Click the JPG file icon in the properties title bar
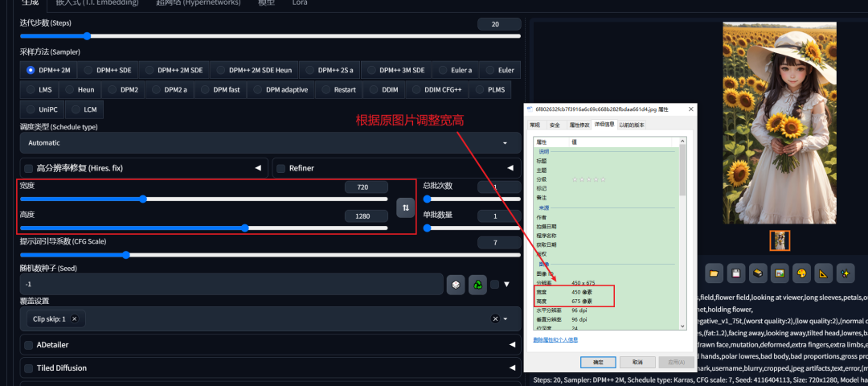This screenshot has height=386, width=868. coord(530,109)
